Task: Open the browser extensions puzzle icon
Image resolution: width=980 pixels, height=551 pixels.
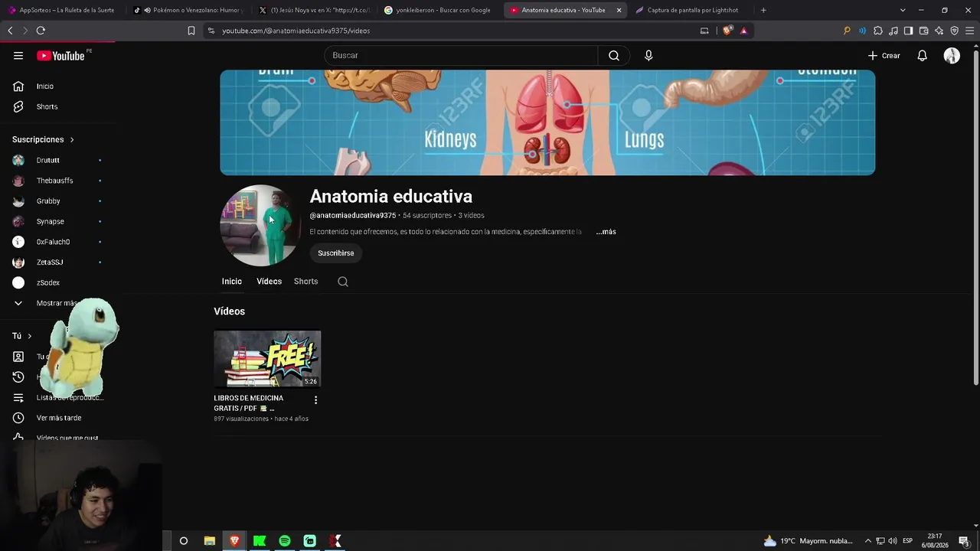Action: [878, 31]
